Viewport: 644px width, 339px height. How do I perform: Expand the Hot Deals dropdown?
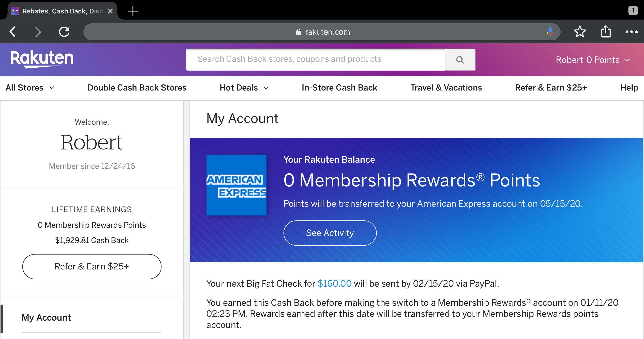coord(244,87)
